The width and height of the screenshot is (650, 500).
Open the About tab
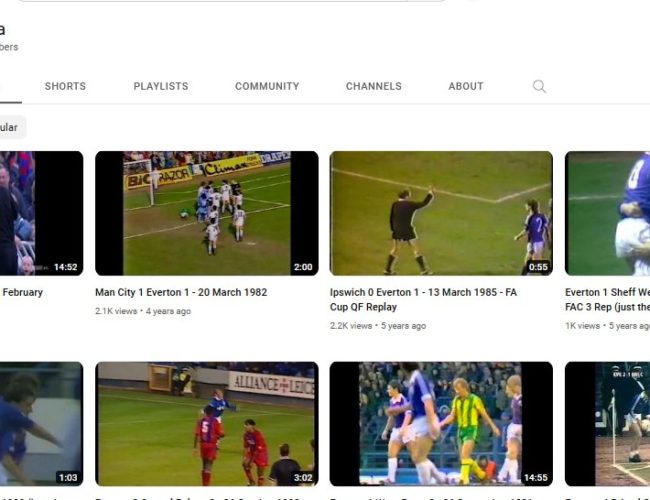pyautogui.click(x=465, y=87)
